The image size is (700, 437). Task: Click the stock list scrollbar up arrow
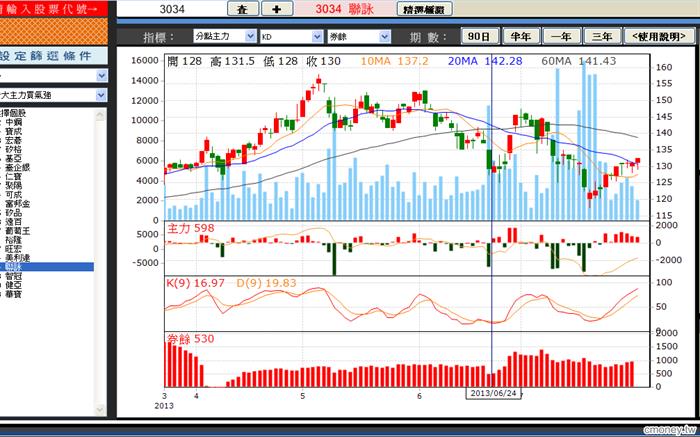[100, 115]
